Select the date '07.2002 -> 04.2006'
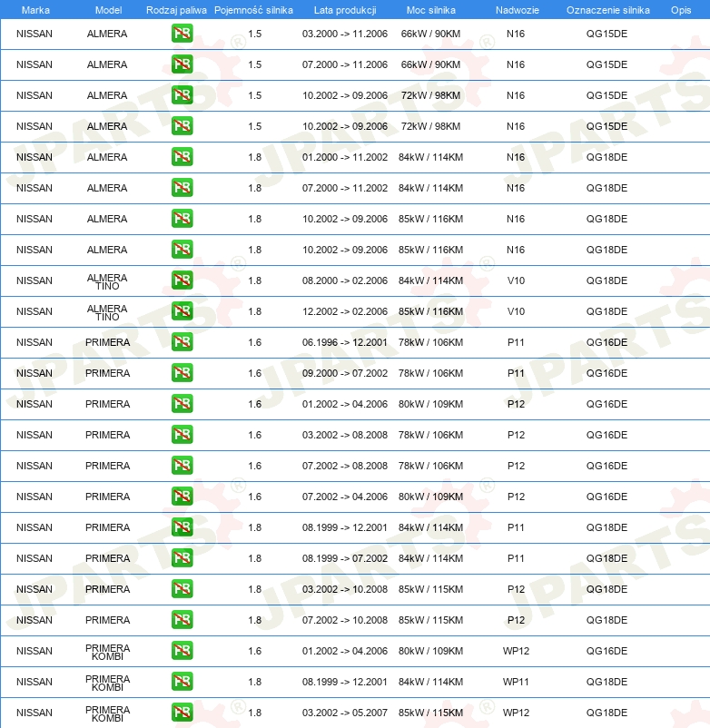Image resolution: width=710 pixels, height=728 pixels. point(345,497)
